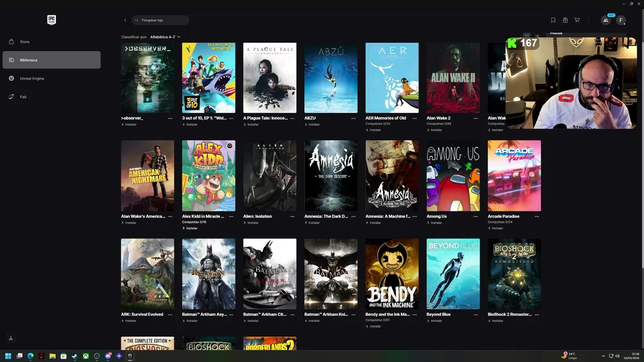Click the ABZU title text
The height and width of the screenshot is (362, 644).
[310, 118]
